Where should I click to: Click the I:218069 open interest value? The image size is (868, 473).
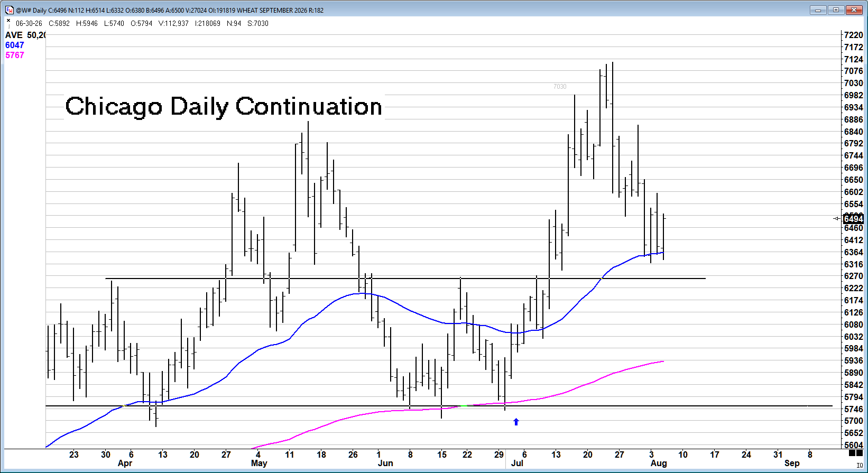[208, 24]
